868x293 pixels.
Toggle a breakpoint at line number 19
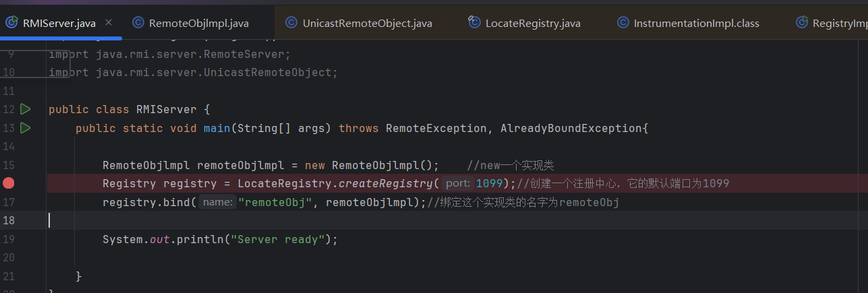pyautogui.click(x=9, y=239)
